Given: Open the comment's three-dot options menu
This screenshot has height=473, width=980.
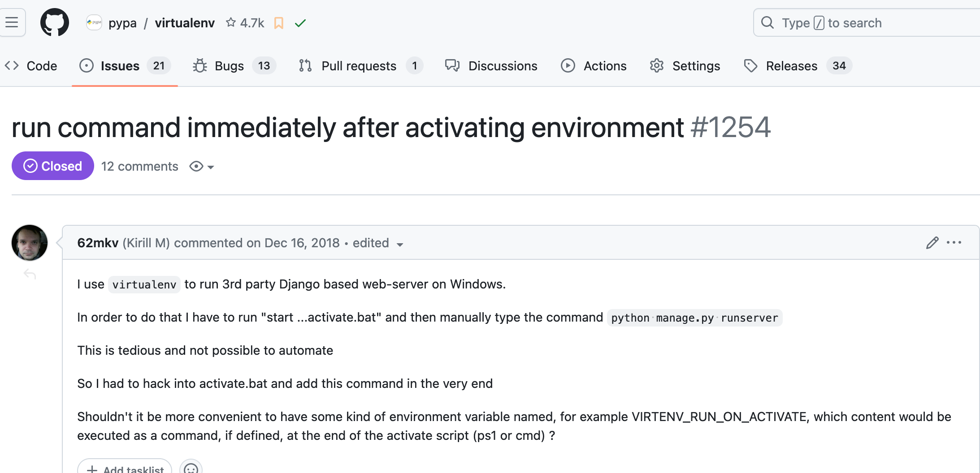Looking at the screenshot, I should 954,243.
